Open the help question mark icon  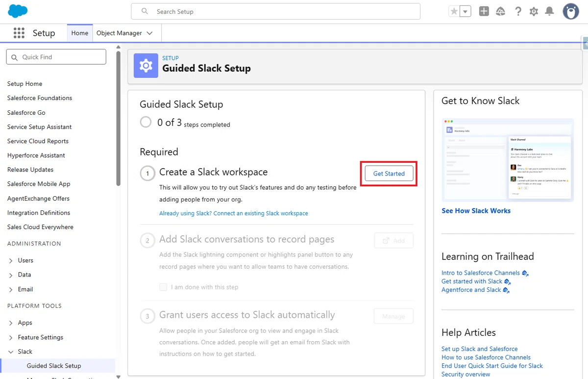[x=518, y=11]
